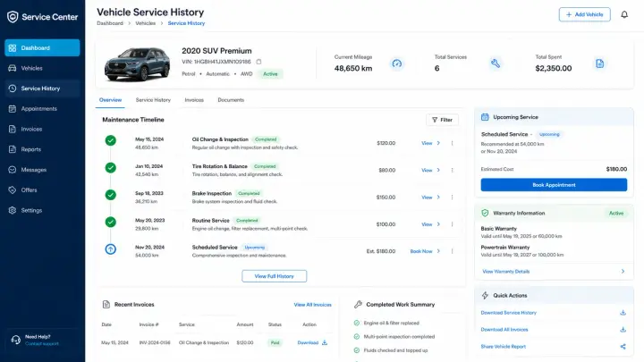The width and height of the screenshot is (644, 362).
Task: Open Service History in the sidebar
Action: [x=42, y=88]
